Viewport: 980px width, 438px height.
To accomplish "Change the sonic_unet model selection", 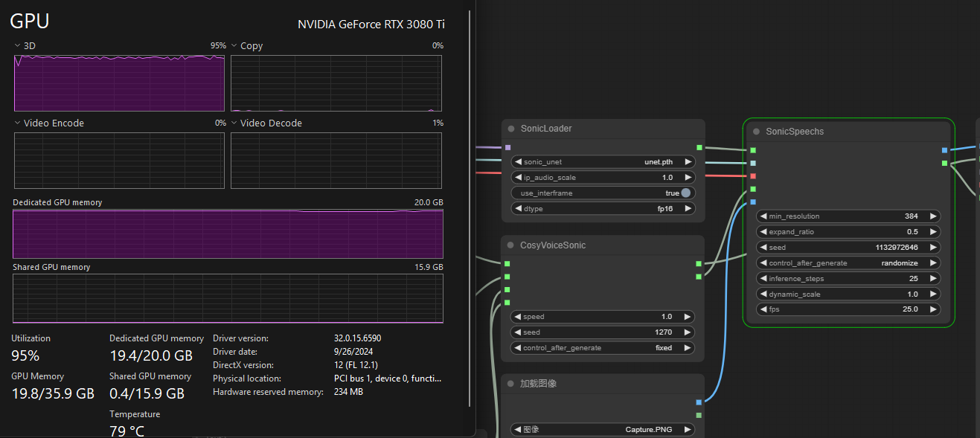I will [x=603, y=161].
